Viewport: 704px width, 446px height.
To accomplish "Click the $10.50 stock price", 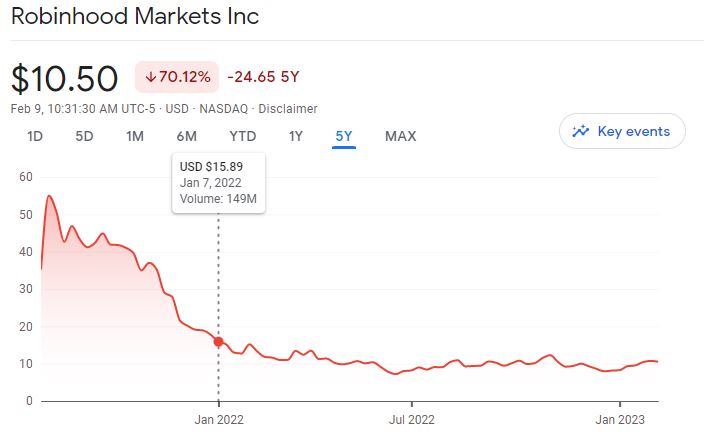I will (x=64, y=77).
